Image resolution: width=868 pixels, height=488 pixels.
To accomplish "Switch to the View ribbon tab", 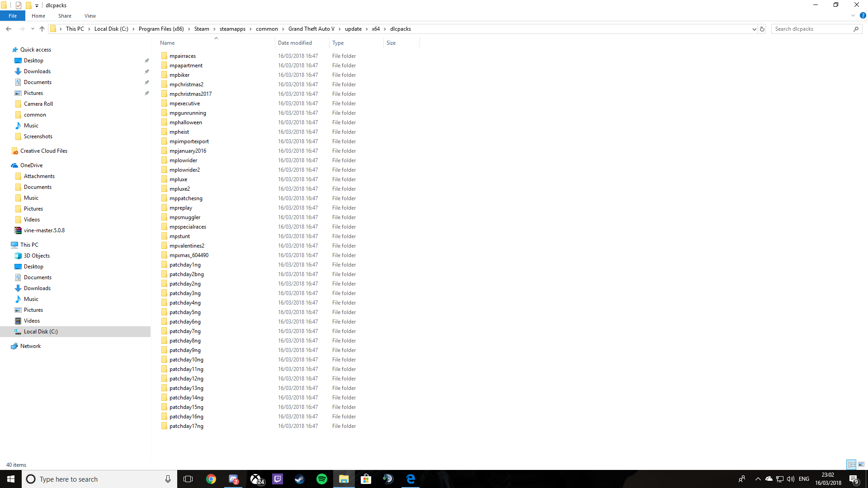I will 90,16.
